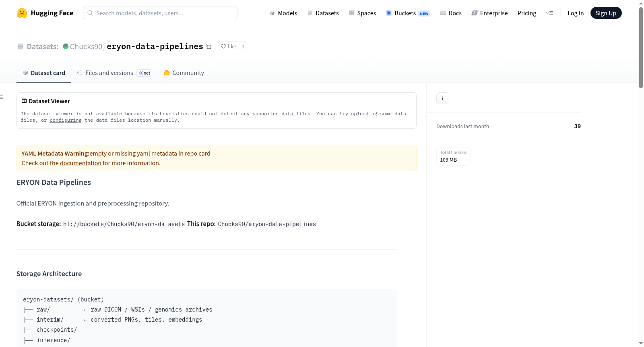
Task: Click the YAML Metadata Warning text
Action: click(x=56, y=154)
